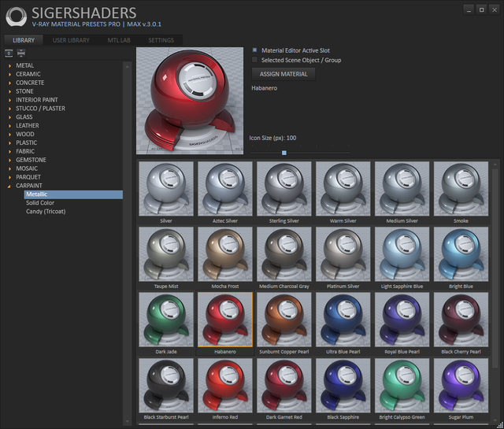Expand the METAL category
The width and height of the screenshot is (504, 429).
(9, 65)
